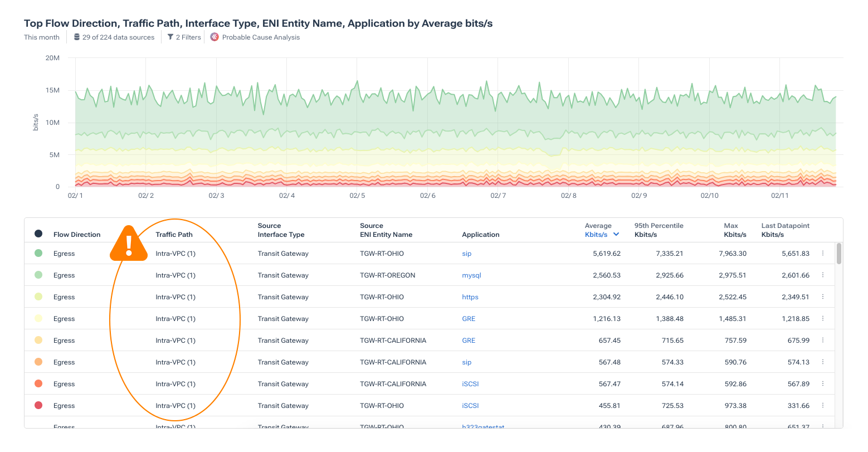The height and width of the screenshot is (452, 868).
Task: Click swatch for GRE TGW-RT-CALIFORNIA row
Action: click(38, 340)
